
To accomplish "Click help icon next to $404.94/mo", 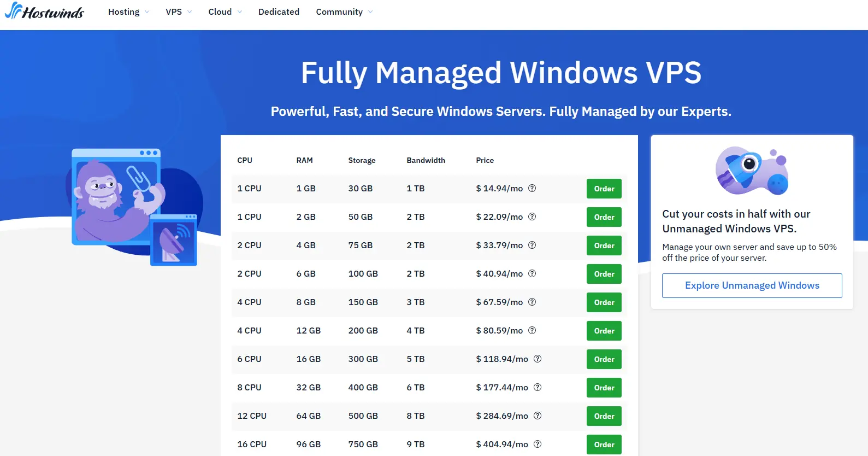I will [x=538, y=444].
